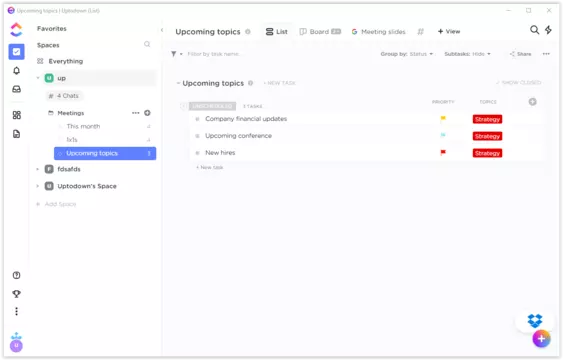This screenshot has width=563, height=360.
Task: Click the round plus quick-create button
Action: 541,339
